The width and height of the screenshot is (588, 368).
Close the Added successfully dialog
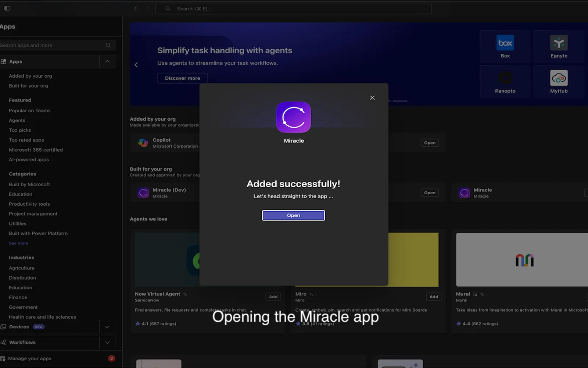coord(372,98)
